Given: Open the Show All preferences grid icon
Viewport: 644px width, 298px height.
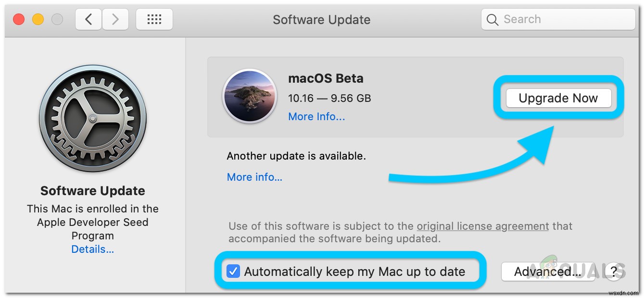Looking at the screenshot, I should coord(154,19).
